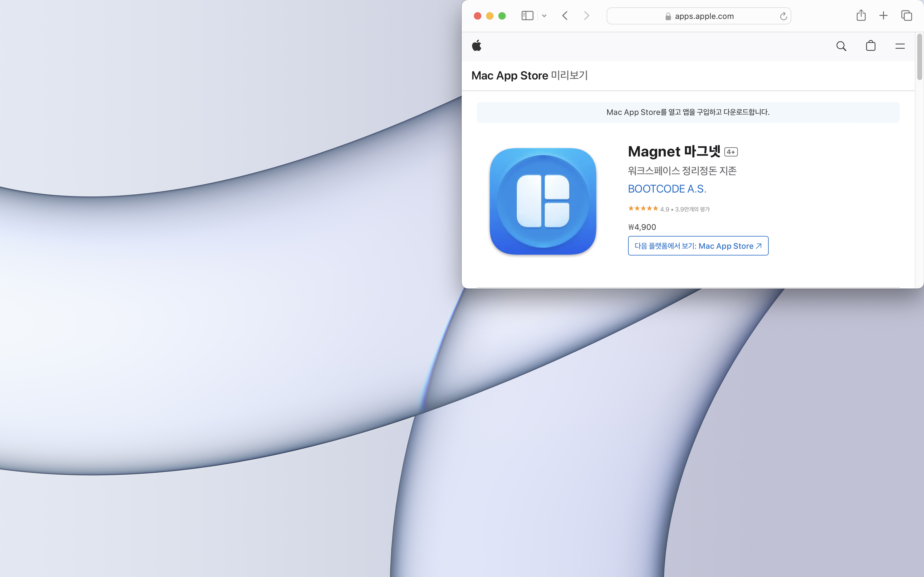
Task: Click the Magnet app icon
Action: click(543, 201)
